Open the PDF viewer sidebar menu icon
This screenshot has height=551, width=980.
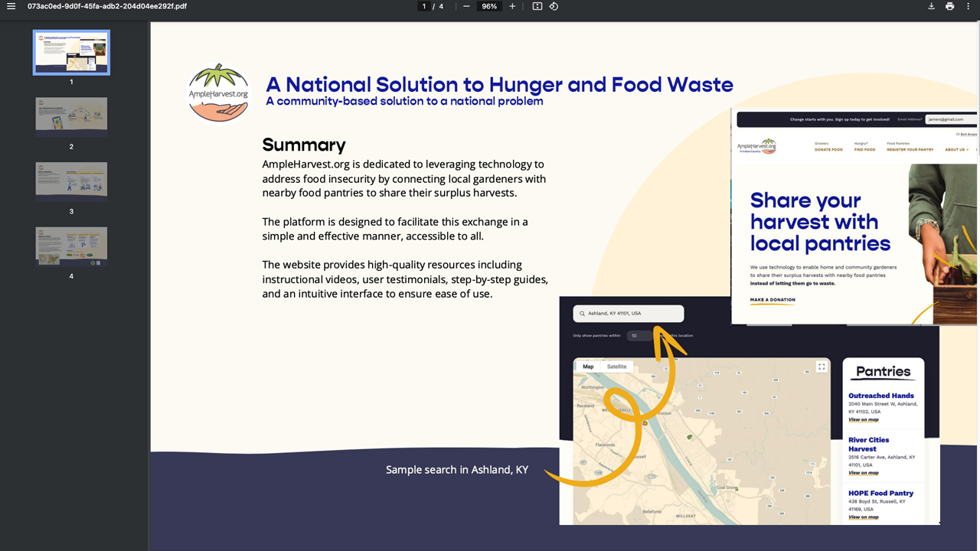click(11, 6)
